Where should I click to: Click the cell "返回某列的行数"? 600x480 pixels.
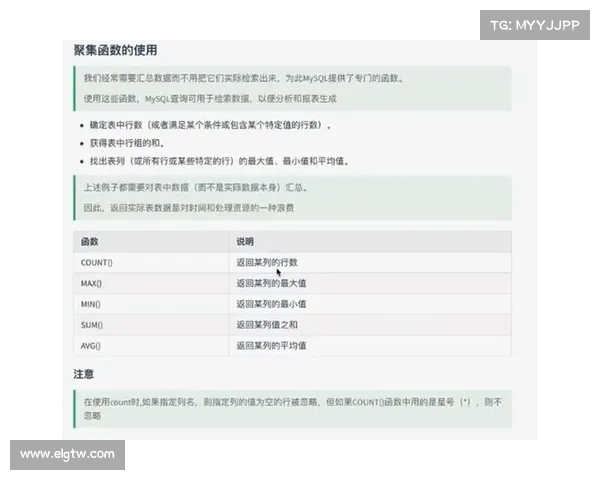pos(370,263)
